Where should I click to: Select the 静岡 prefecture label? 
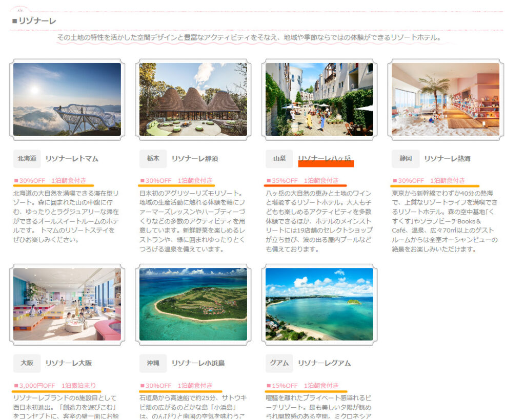(x=405, y=159)
